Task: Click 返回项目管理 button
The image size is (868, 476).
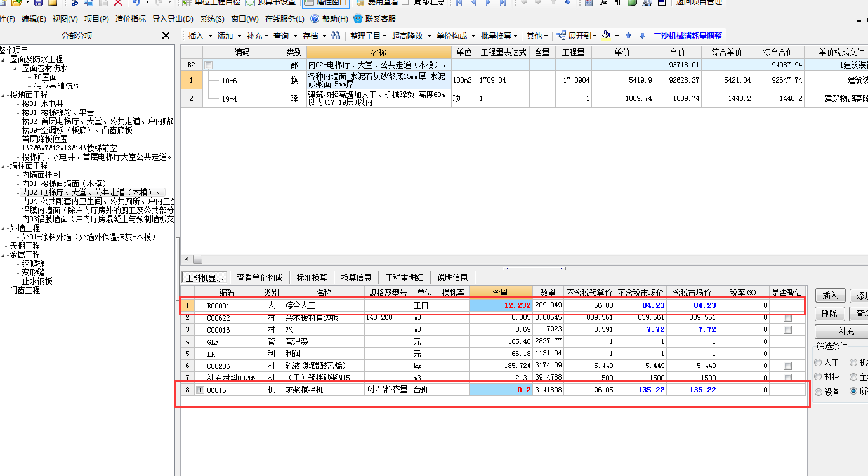Action: (x=699, y=3)
